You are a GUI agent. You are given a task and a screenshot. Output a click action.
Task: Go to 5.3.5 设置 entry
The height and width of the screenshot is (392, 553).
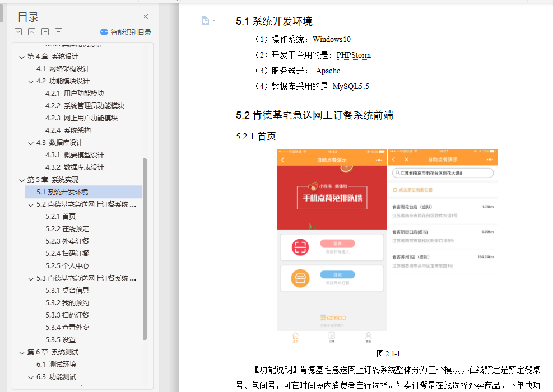[x=61, y=340]
